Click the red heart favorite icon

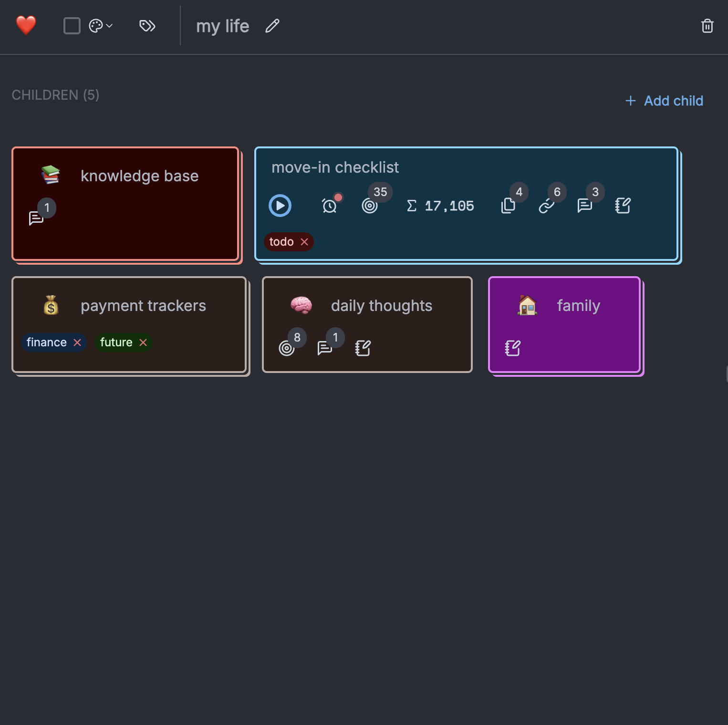point(26,26)
